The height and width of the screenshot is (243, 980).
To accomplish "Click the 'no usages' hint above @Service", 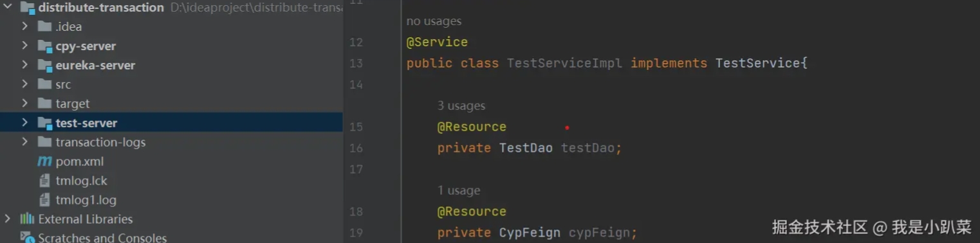I will (434, 21).
